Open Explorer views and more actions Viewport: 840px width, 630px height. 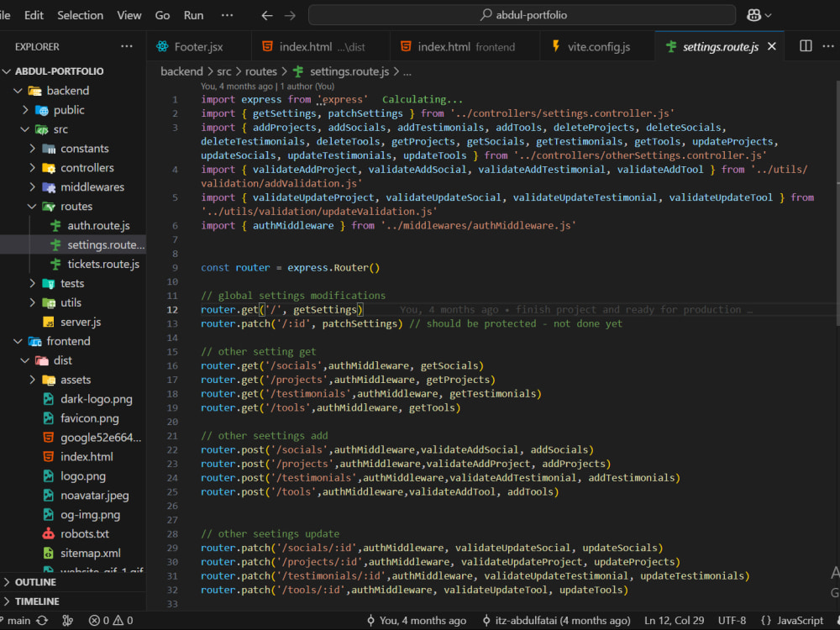click(x=127, y=46)
